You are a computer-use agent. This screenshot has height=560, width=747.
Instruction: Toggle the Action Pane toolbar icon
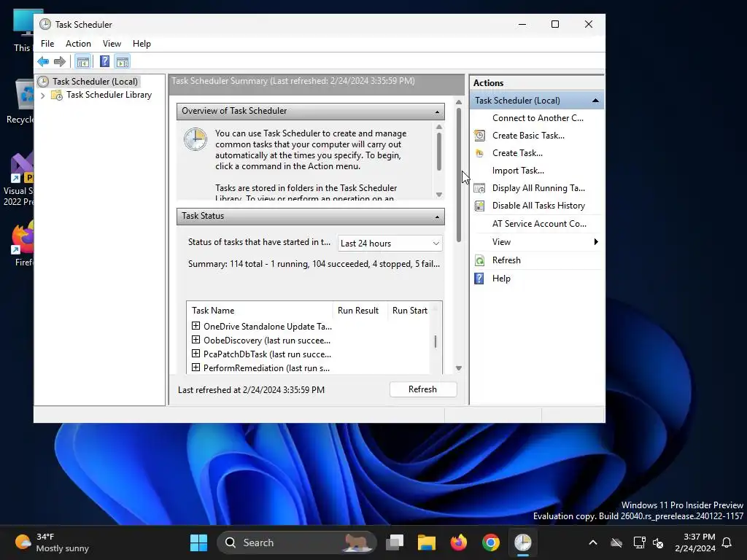pos(123,61)
